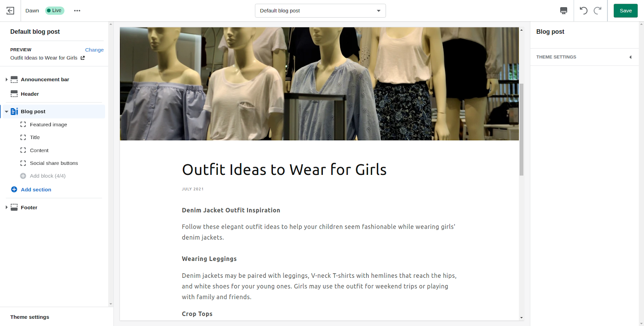Click the JULY 2021 date text
The height and width of the screenshot is (326, 644).
pos(193,189)
